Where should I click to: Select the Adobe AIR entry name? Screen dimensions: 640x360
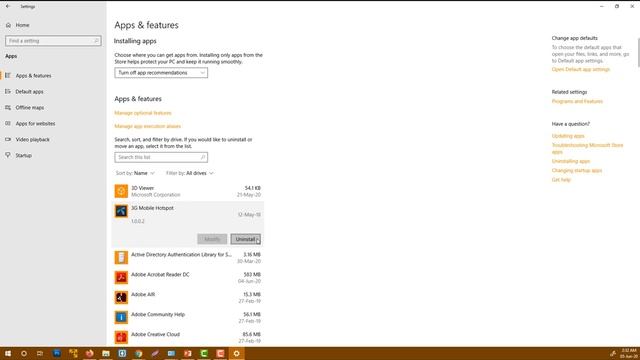[x=143, y=295]
